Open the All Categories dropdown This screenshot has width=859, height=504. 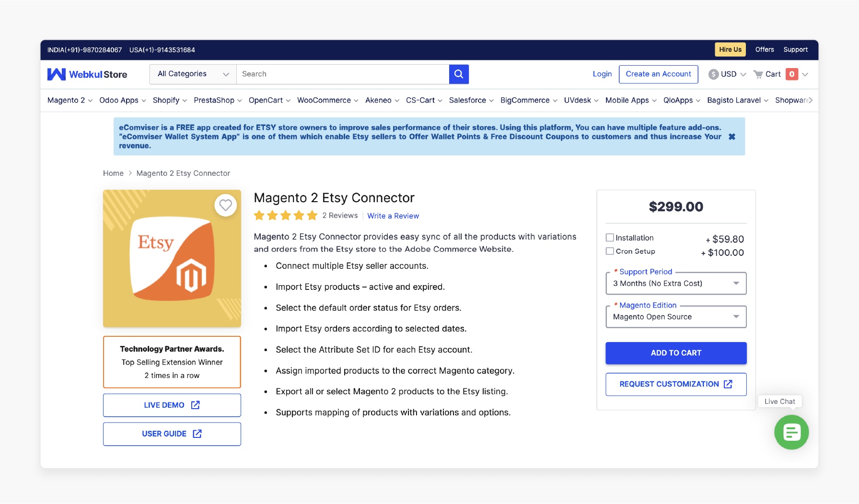tap(193, 74)
